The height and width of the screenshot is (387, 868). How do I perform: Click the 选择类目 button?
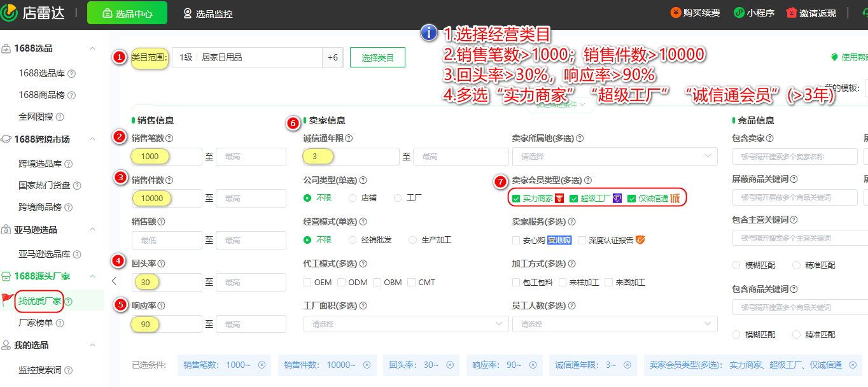click(377, 57)
